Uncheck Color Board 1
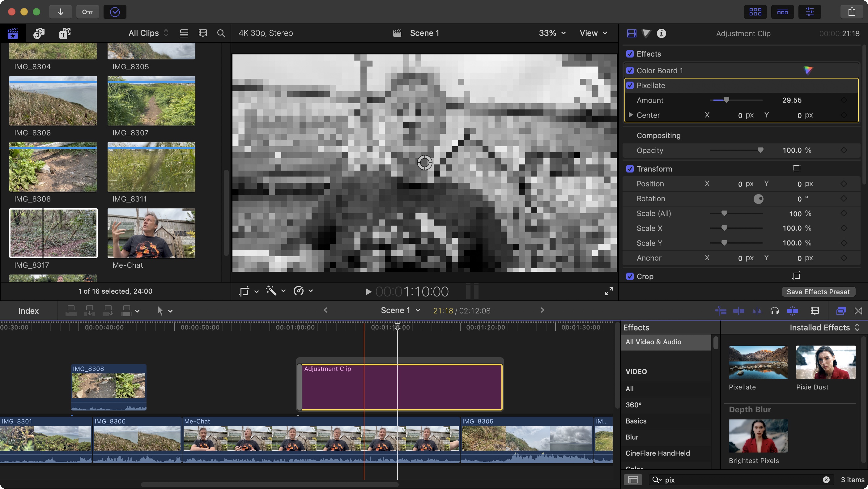Image resolution: width=868 pixels, height=489 pixels. 631,70
